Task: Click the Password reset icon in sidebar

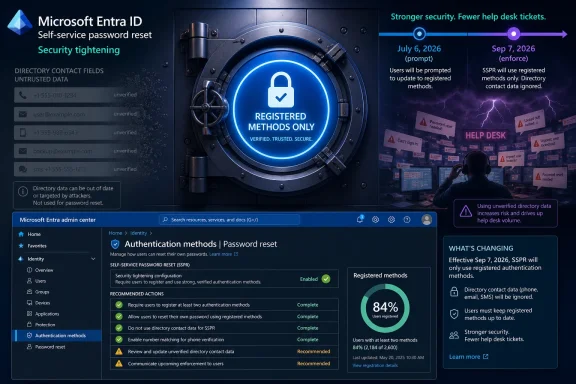Action: (29, 347)
